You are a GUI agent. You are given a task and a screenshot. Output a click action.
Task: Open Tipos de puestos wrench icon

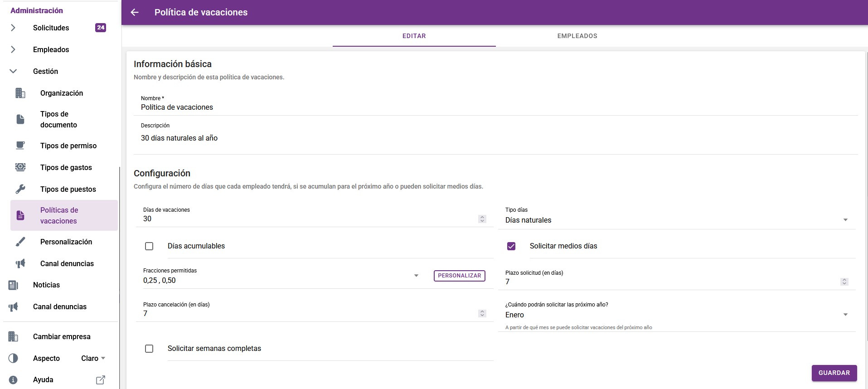[x=20, y=189]
